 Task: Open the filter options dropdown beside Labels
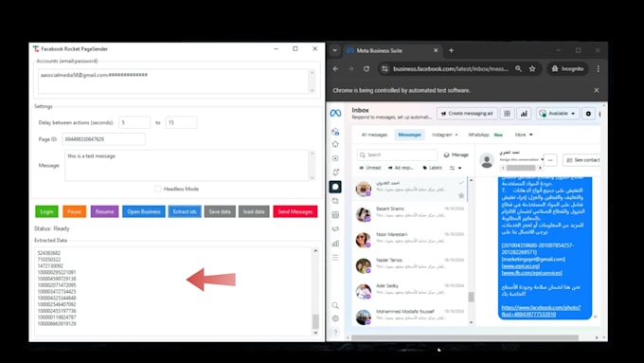(456, 168)
